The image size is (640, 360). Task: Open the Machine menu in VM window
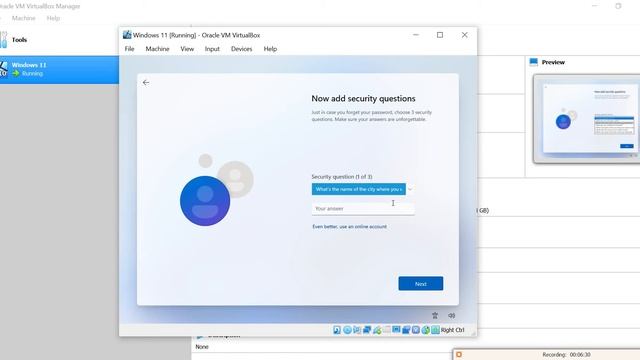pos(157,49)
